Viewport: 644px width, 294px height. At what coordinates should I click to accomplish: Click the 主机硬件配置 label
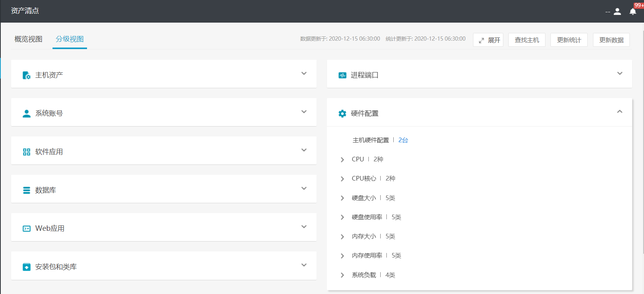(371, 140)
